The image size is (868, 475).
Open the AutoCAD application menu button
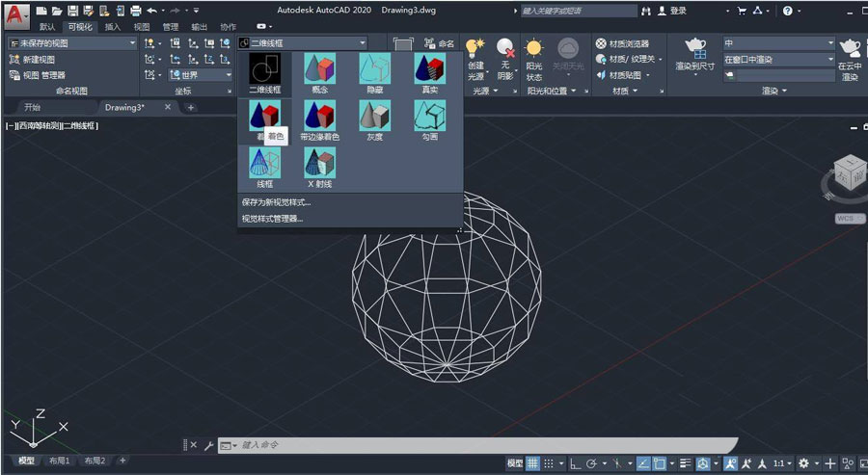16,15
